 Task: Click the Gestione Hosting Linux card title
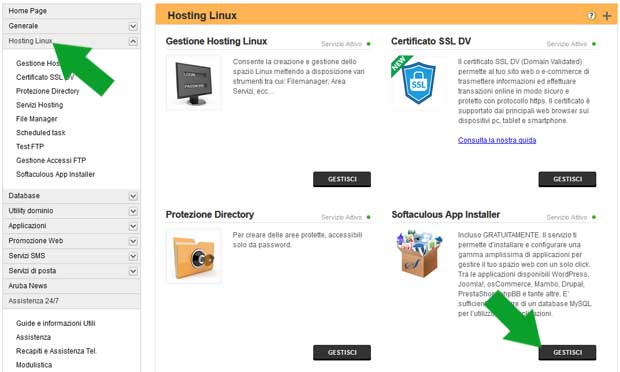tap(216, 41)
